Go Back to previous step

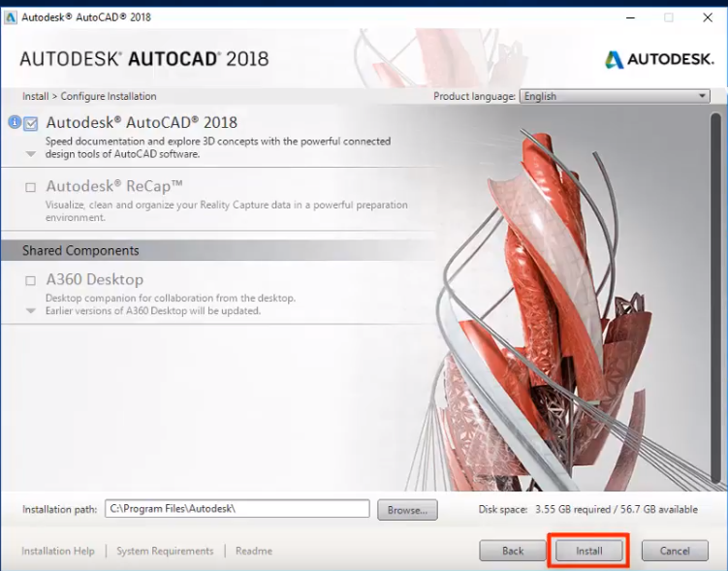[513, 551]
